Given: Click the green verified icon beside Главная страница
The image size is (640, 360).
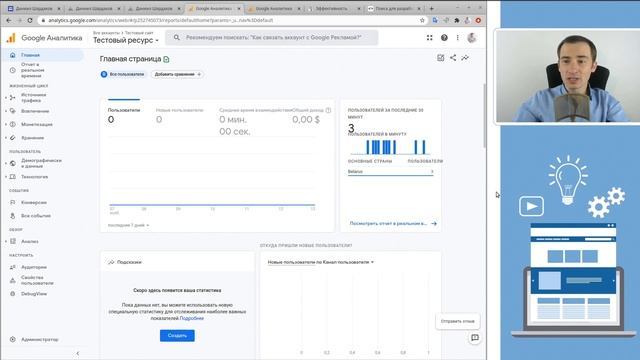Looking at the screenshot, I should [166, 59].
